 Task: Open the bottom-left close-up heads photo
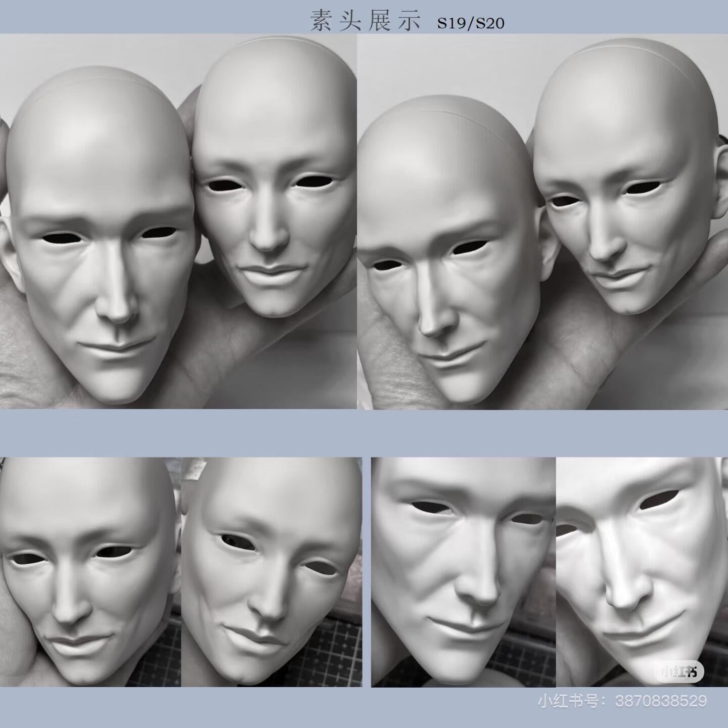[181, 572]
